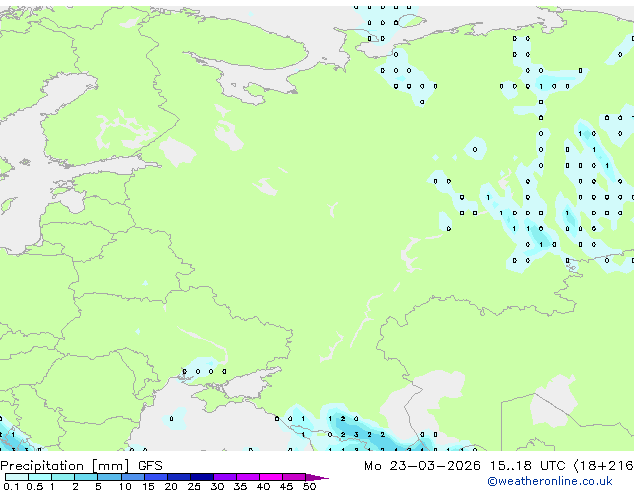Select the 40–45 mm magenta legend swatch
This screenshot has height=490, width=634.
(x=271, y=477)
